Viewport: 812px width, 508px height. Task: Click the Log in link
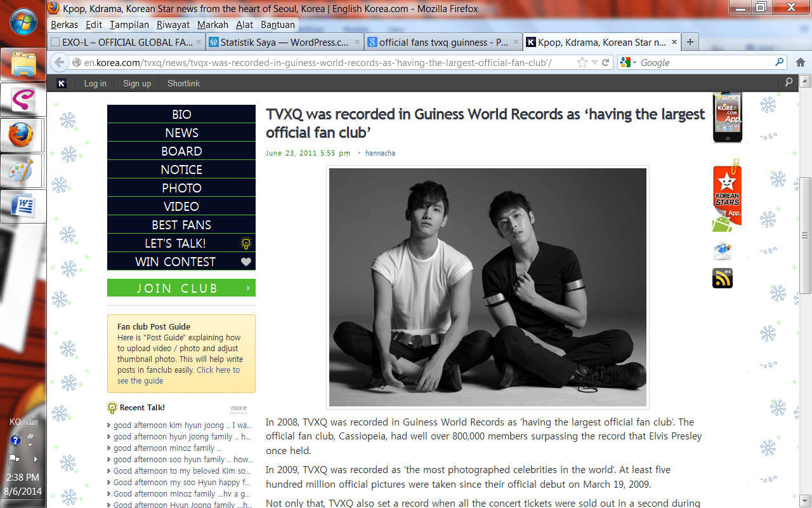click(95, 83)
